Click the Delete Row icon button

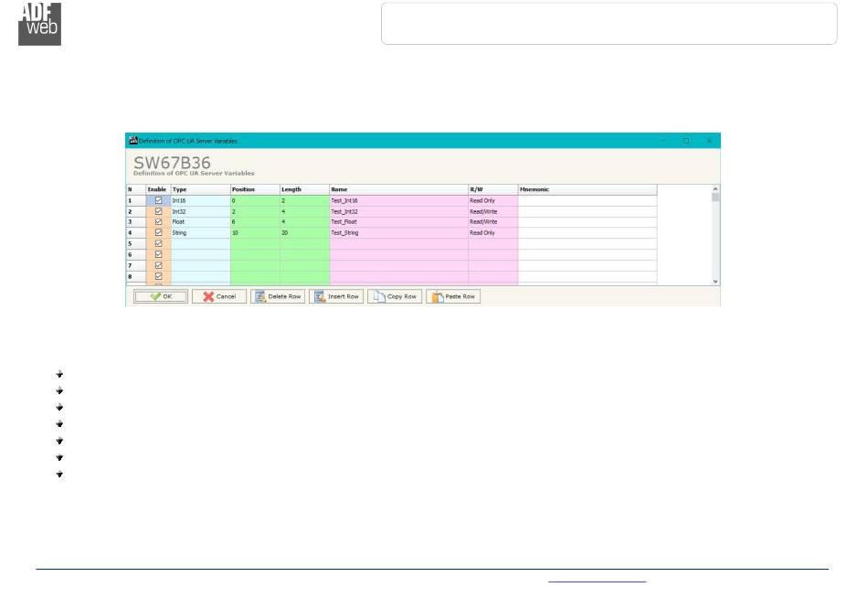point(276,296)
